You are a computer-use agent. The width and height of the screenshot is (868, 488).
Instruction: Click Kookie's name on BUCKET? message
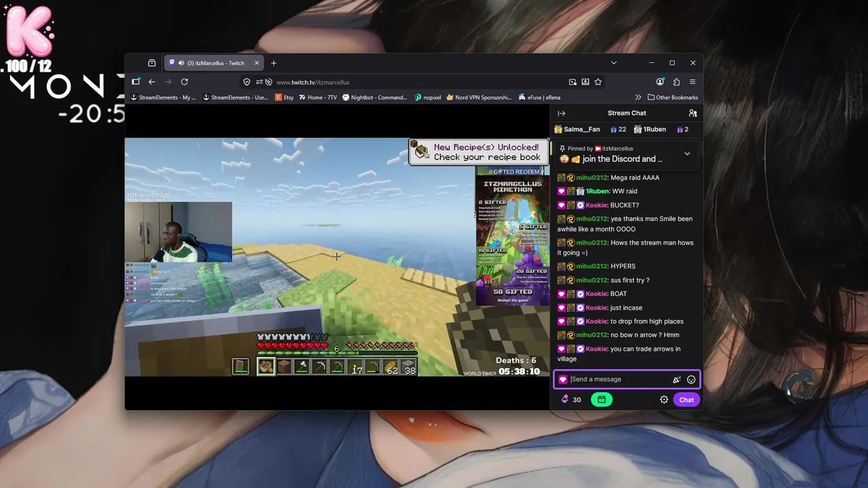tap(597, 205)
